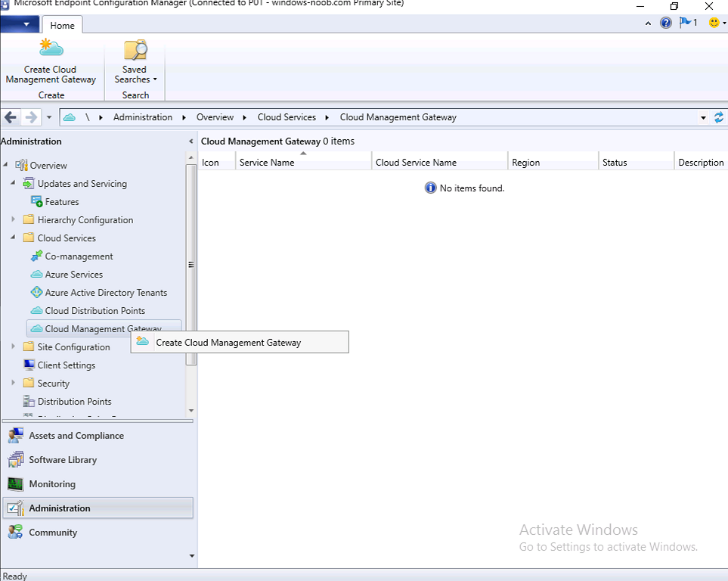Sort by Cloud Service Name column

click(440, 162)
